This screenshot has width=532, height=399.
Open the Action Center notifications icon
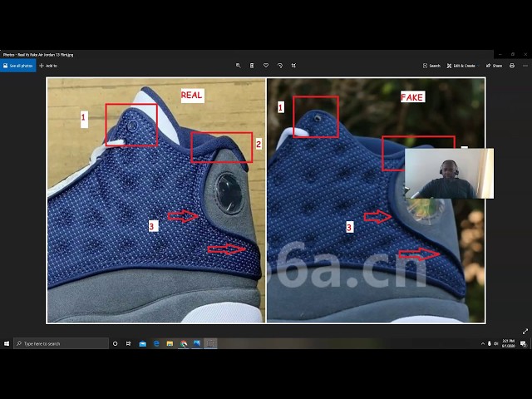pos(524,343)
